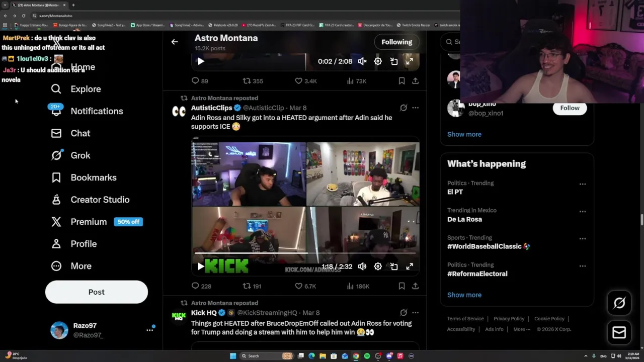Open Spotify from the Windows taskbar
The image size is (644, 362).
pyautogui.click(x=367, y=356)
